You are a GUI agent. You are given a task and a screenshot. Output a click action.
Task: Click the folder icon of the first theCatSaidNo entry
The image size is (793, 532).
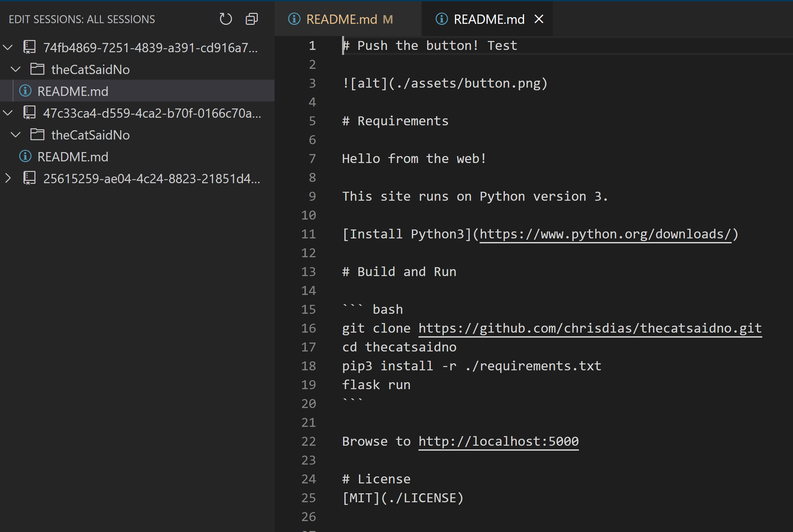coord(37,69)
